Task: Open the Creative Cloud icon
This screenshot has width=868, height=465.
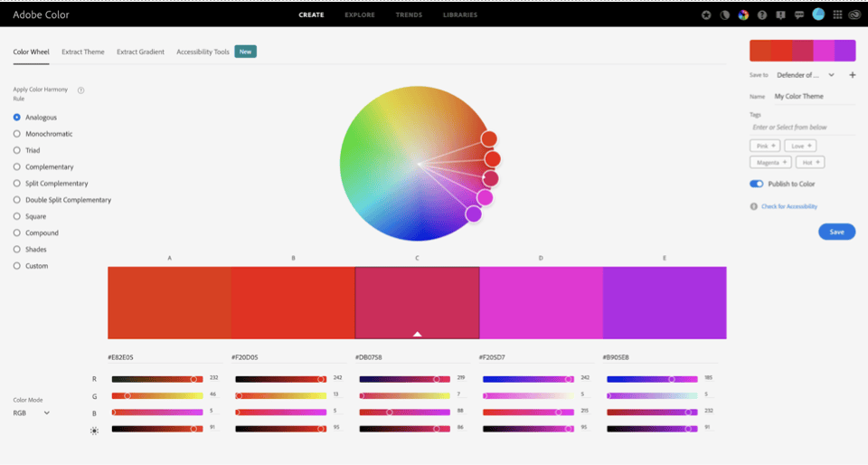Action: click(854, 15)
